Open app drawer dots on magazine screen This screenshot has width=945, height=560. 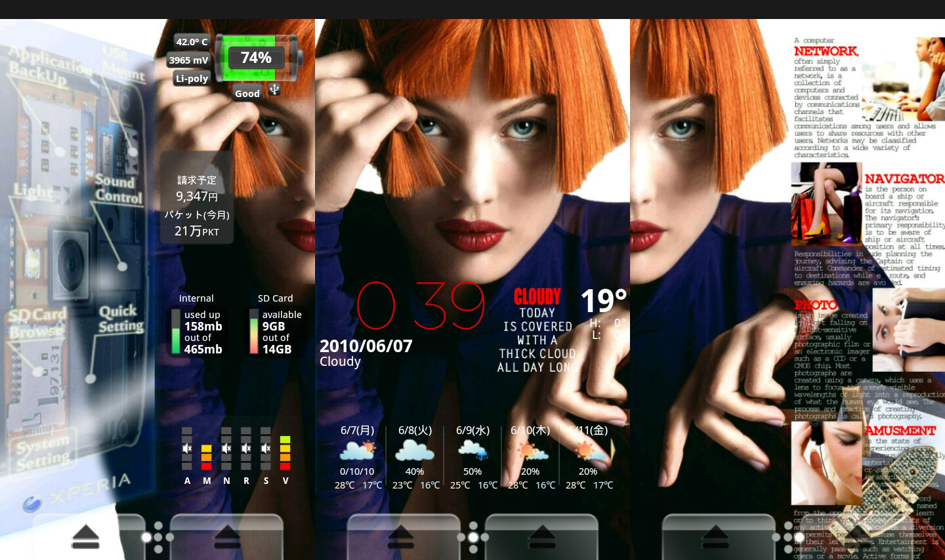(x=788, y=536)
